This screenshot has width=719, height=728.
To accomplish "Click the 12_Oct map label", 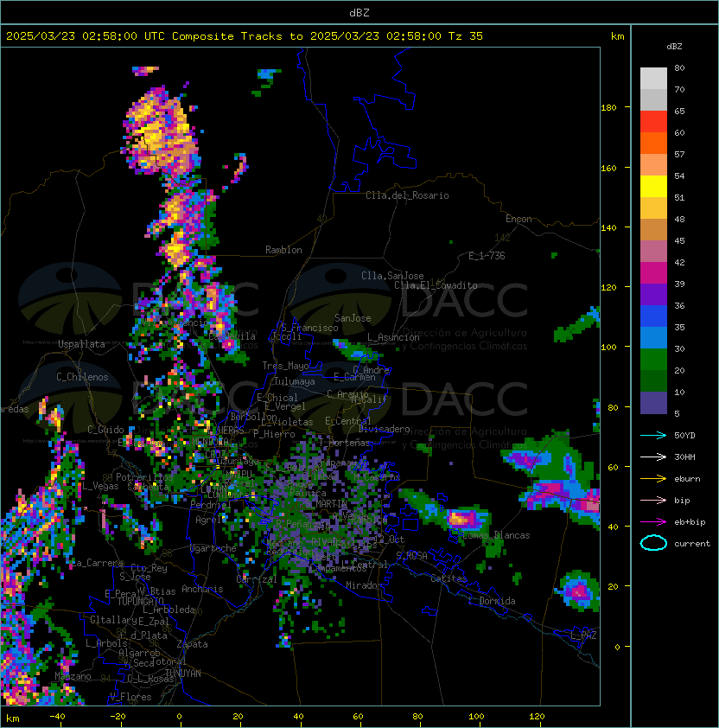I will pos(389,540).
